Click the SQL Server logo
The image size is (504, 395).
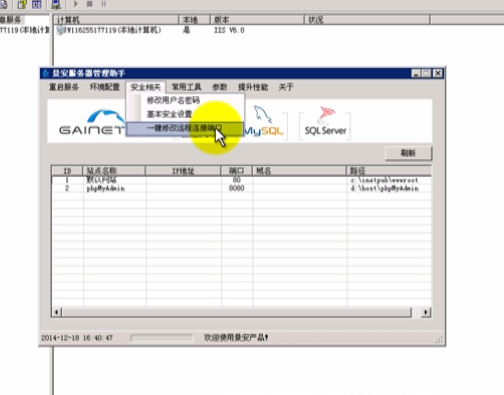point(325,122)
